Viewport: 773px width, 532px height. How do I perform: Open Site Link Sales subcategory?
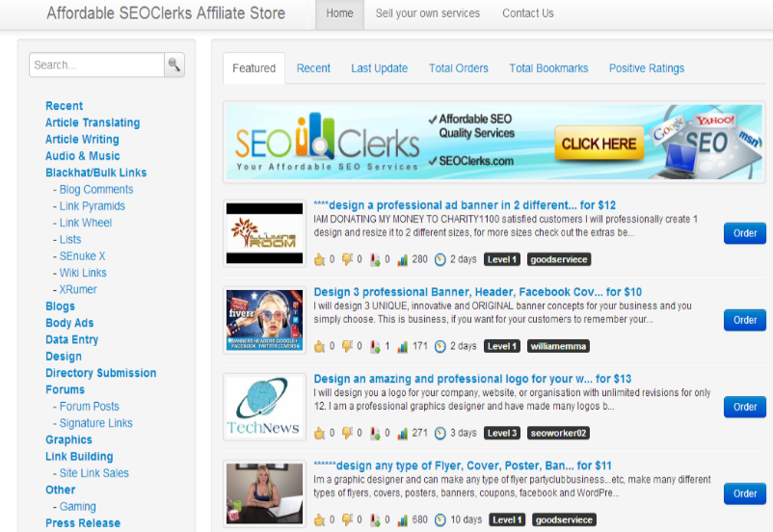coord(94,473)
